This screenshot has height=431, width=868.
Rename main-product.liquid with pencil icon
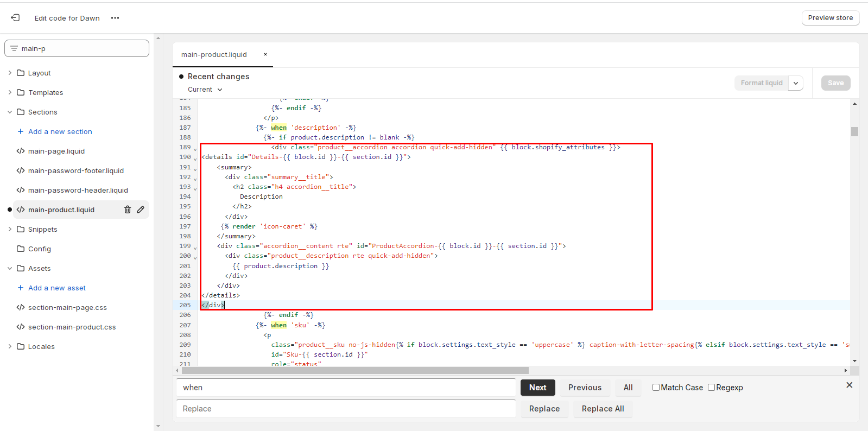[x=141, y=210]
